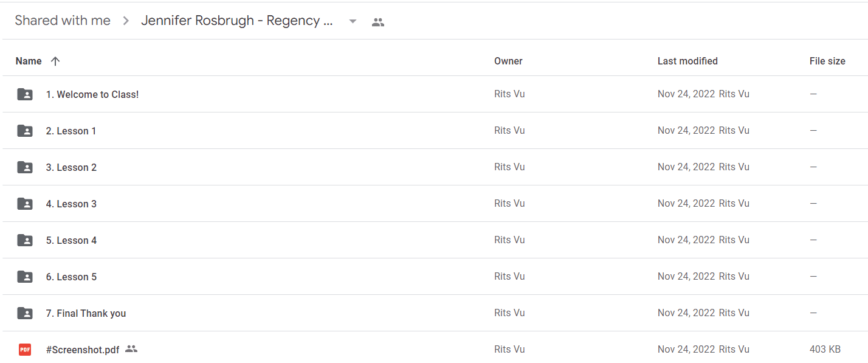Click the folder icon for 7. Final Thank you

pos(25,313)
